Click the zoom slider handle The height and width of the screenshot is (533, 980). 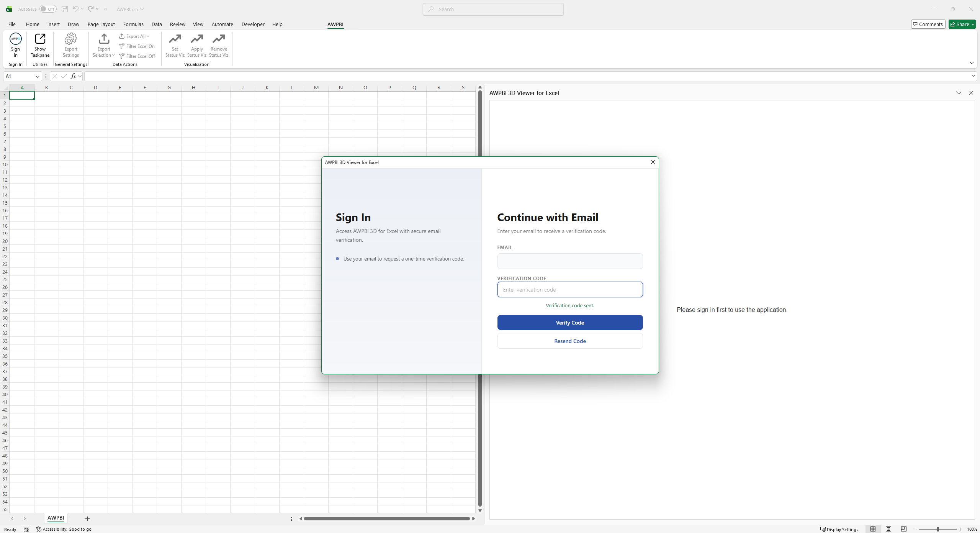click(x=938, y=529)
